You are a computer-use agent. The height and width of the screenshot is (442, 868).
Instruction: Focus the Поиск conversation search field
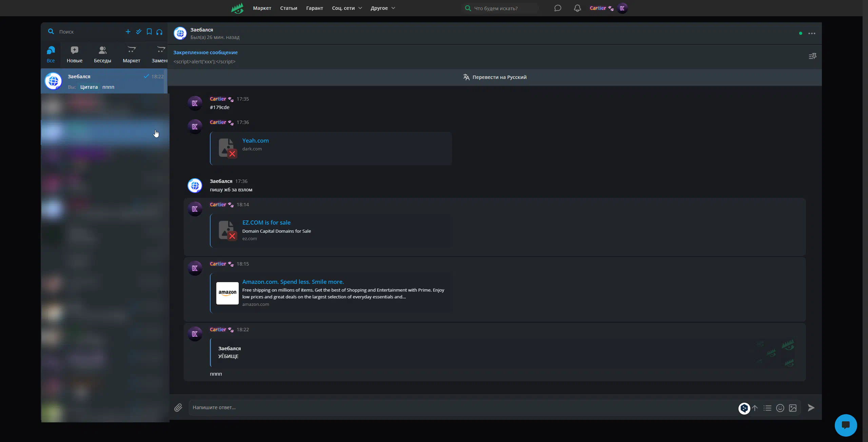(88, 31)
